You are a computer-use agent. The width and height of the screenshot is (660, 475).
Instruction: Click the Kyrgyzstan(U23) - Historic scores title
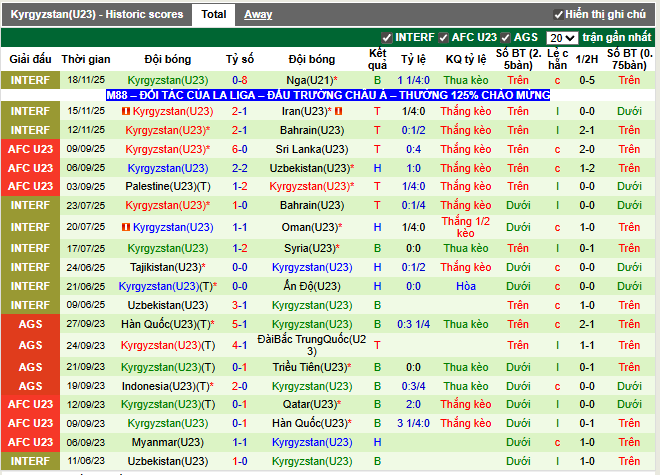[97, 14]
